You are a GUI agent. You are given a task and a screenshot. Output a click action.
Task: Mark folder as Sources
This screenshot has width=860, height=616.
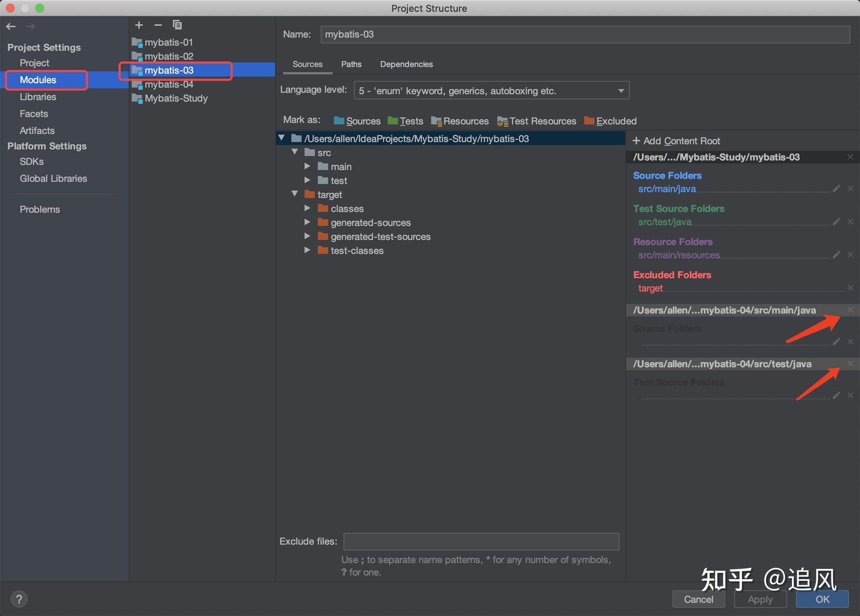pos(357,121)
